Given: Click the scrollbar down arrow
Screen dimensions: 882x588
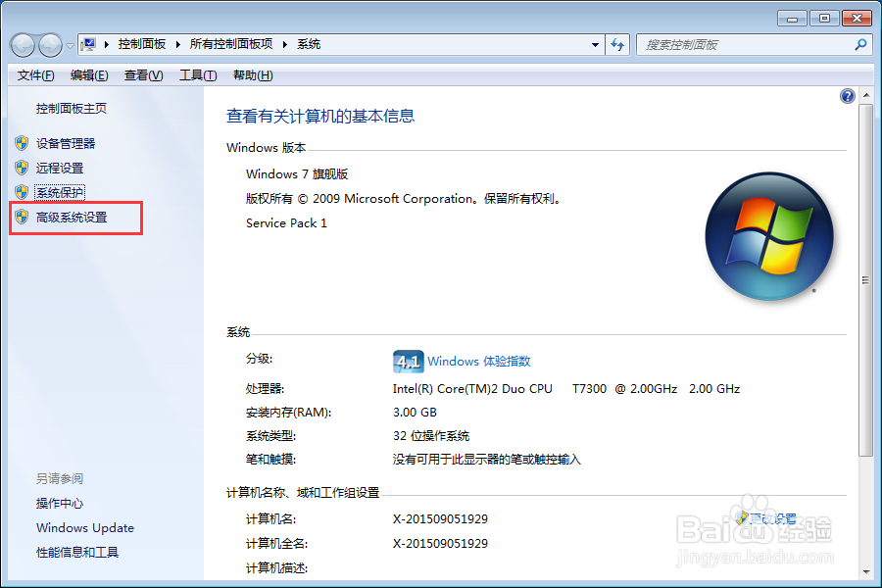Looking at the screenshot, I should 866,572.
